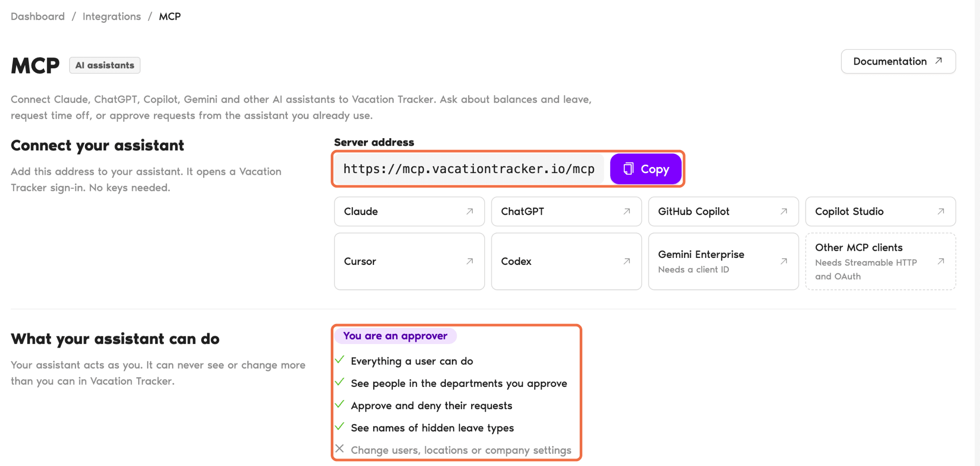Click the MCP breadcrumb item
This screenshot has height=466, width=980.
point(170,17)
